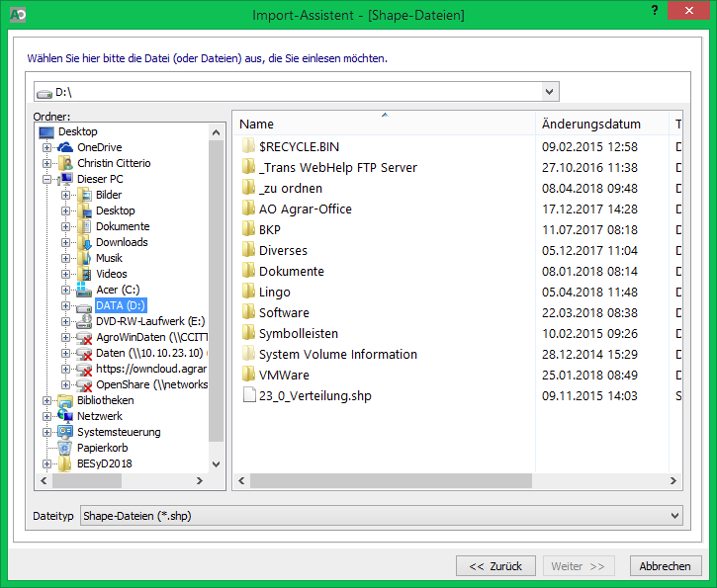Click the OneDrive cloud icon in the tree
717x588 pixels.
65,147
